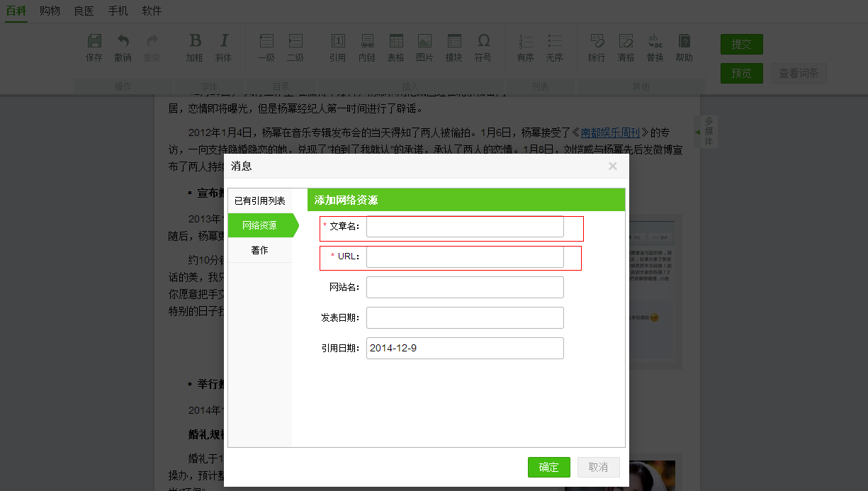Select the 有序 ordered list icon
This screenshot has width=868, height=491.
[x=526, y=47]
